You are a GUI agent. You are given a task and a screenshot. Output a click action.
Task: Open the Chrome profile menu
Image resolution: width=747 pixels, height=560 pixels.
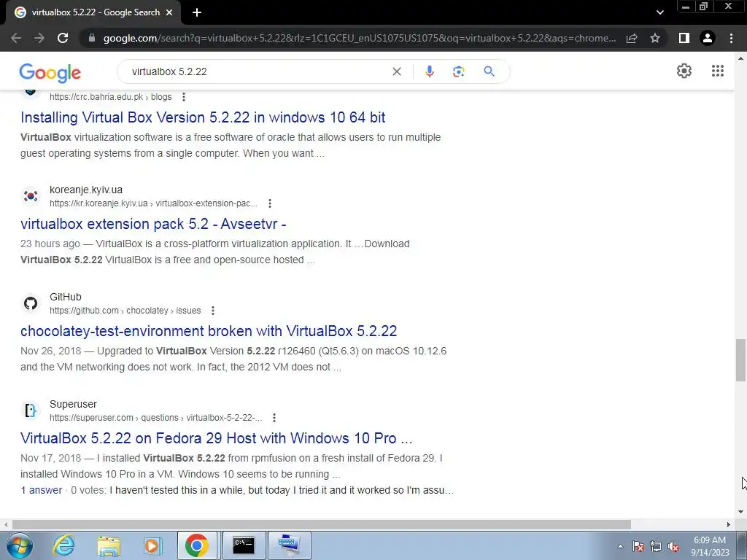[x=708, y=38]
